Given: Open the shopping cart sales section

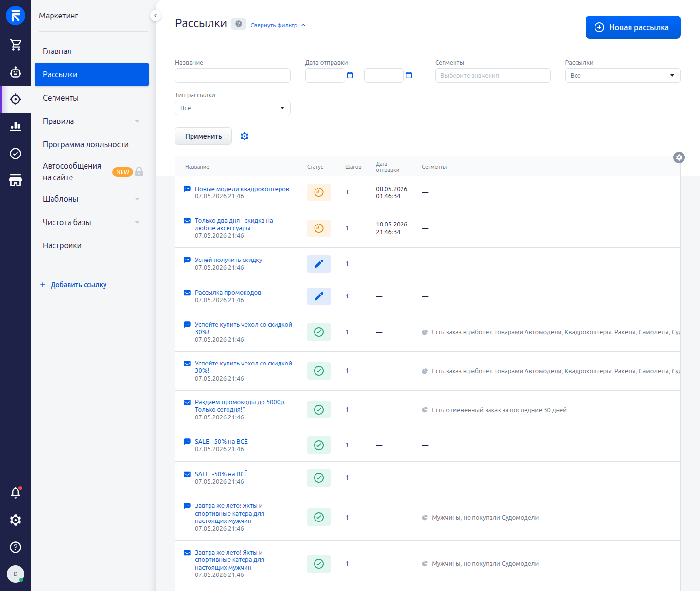Looking at the screenshot, I should pyautogui.click(x=16, y=45).
